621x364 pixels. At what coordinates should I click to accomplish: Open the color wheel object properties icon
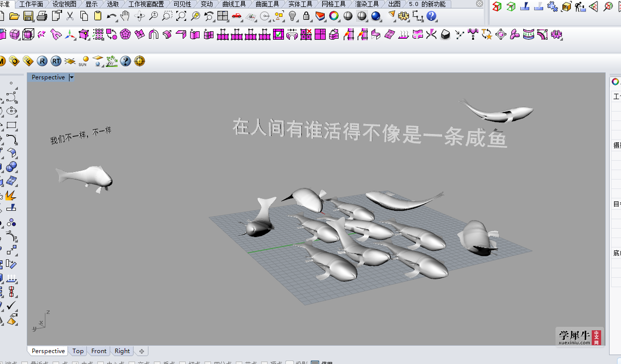(x=334, y=16)
